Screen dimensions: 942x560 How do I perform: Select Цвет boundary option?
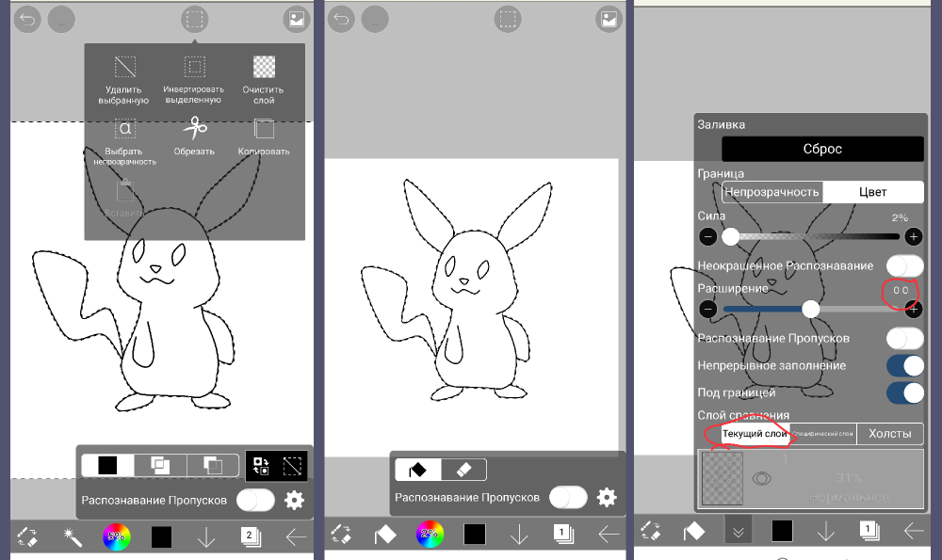[873, 192]
